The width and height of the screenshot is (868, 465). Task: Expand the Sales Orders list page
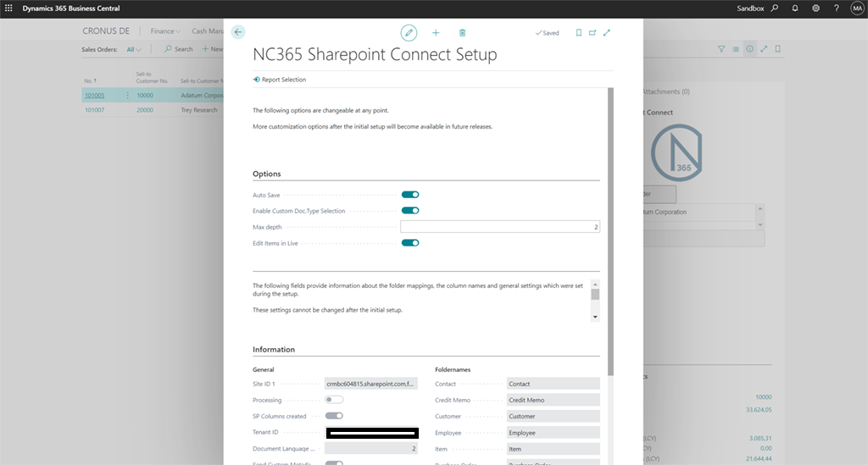[x=764, y=49]
